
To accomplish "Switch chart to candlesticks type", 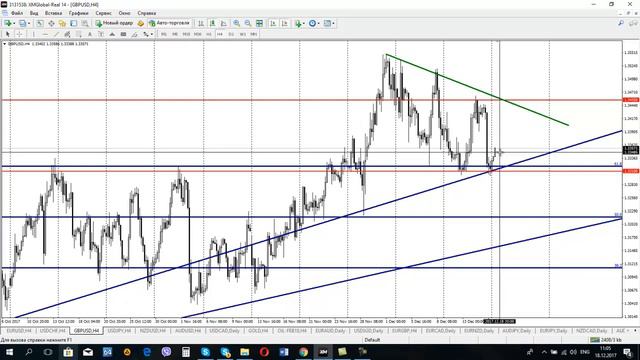I will (212, 23).
